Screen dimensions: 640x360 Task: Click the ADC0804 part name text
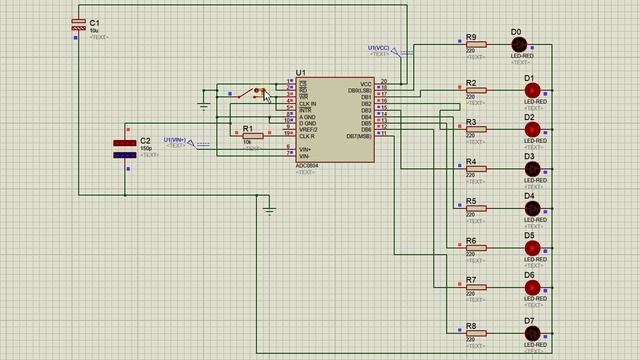point(307,166)
